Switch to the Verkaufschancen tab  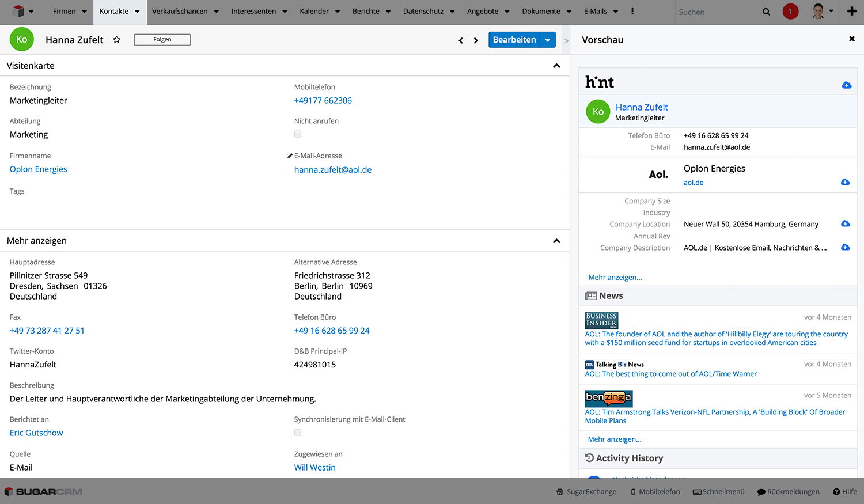[179, 12]
